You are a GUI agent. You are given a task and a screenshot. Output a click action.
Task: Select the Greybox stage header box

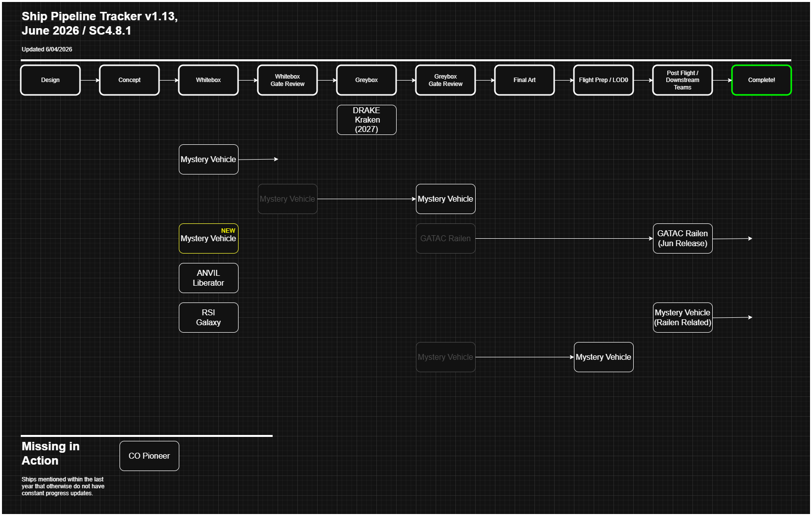(x=366, y=80)
